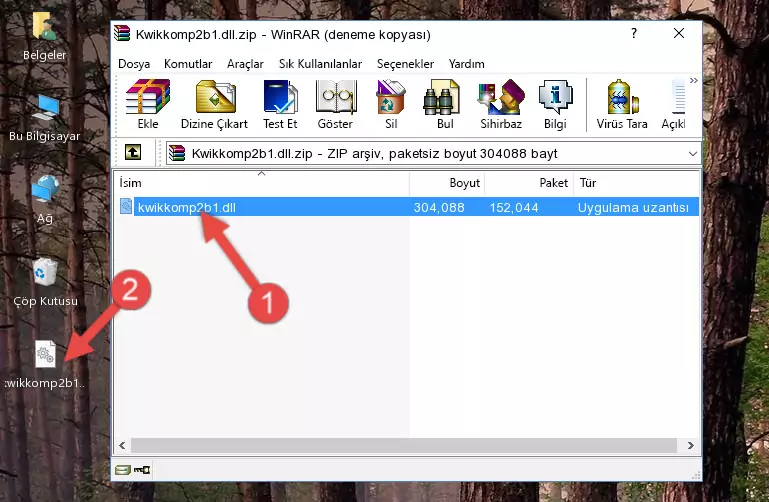Sort by Boyut column header
The image size is (769, 502).
click(x=447, y=183)
